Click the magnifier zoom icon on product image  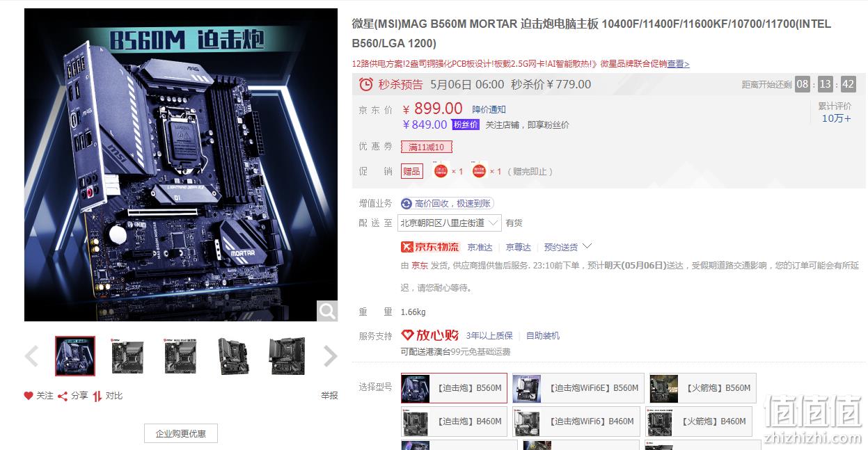(326, 310)
